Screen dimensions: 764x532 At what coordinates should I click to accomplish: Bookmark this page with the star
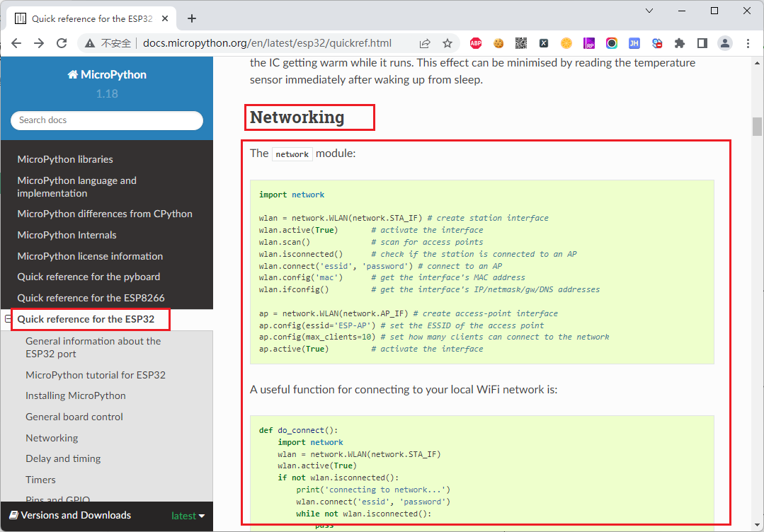(447, 43)
